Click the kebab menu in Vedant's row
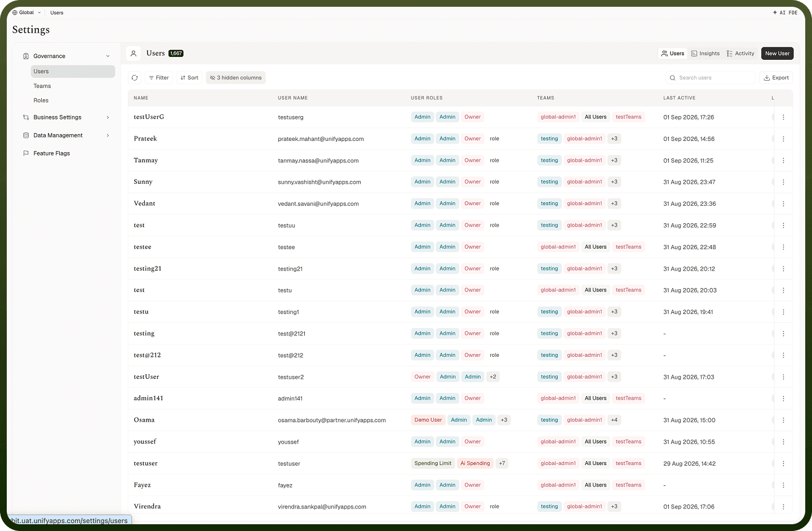The image size is (812, 531). click(x=783, y=203)
